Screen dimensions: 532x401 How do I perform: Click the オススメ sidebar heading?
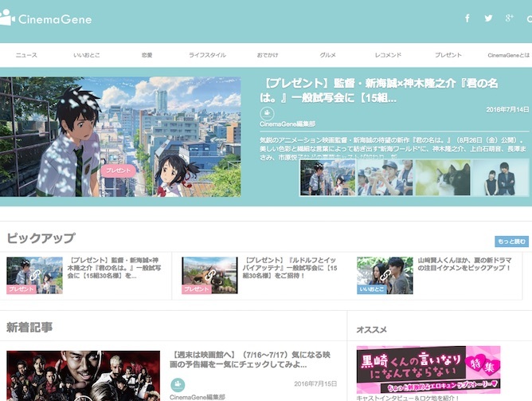pos(371,330)
